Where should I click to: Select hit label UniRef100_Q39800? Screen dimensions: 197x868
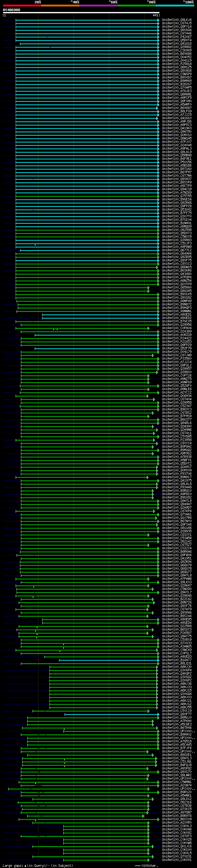tap(177, 372)
